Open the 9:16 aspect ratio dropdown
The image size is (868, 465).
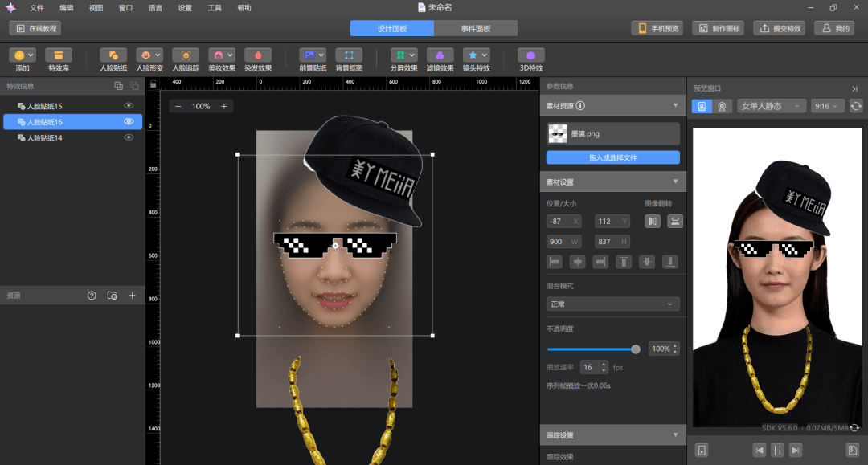(827, 106)
